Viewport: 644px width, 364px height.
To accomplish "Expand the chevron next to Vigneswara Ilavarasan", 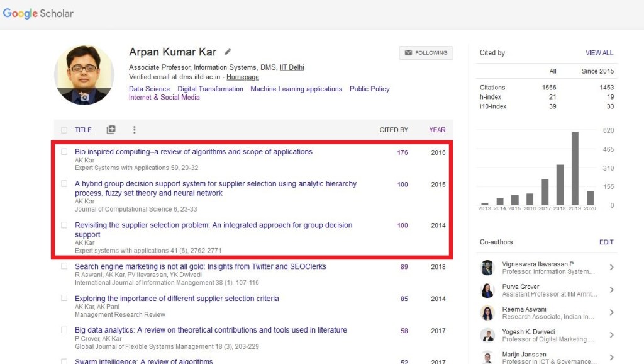I will pyautogui.click(x=611, y=268).
